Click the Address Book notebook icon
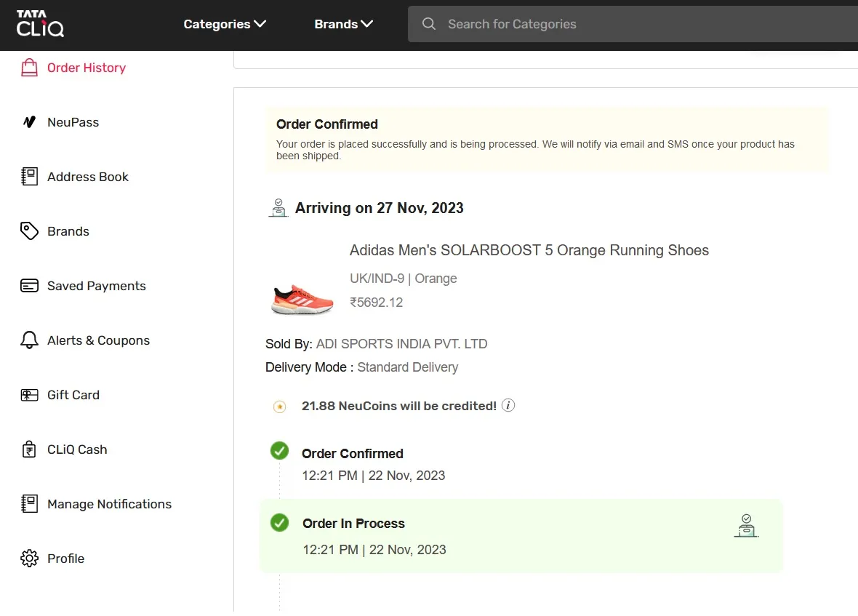This screenshot has width=858, height=616. click(30, 177)
